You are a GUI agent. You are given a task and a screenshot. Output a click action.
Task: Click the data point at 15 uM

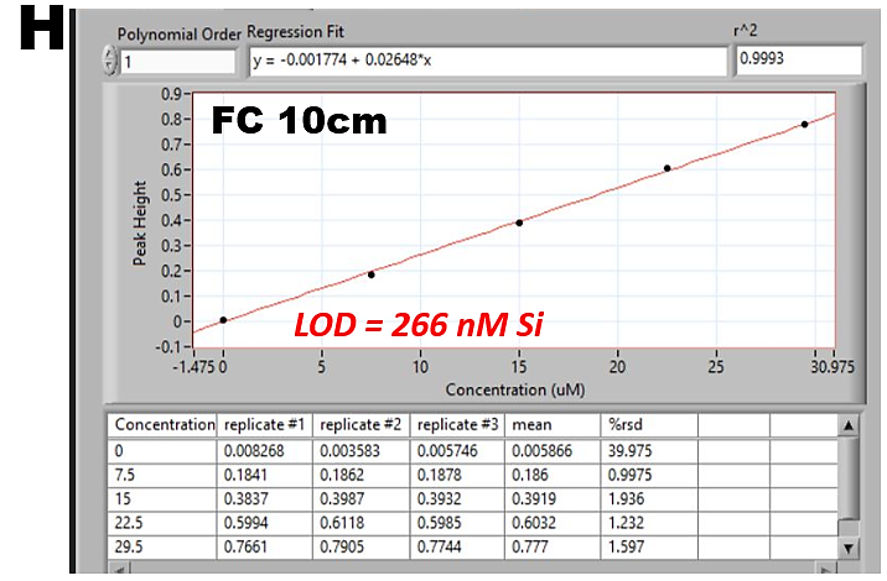pos(519,222)
